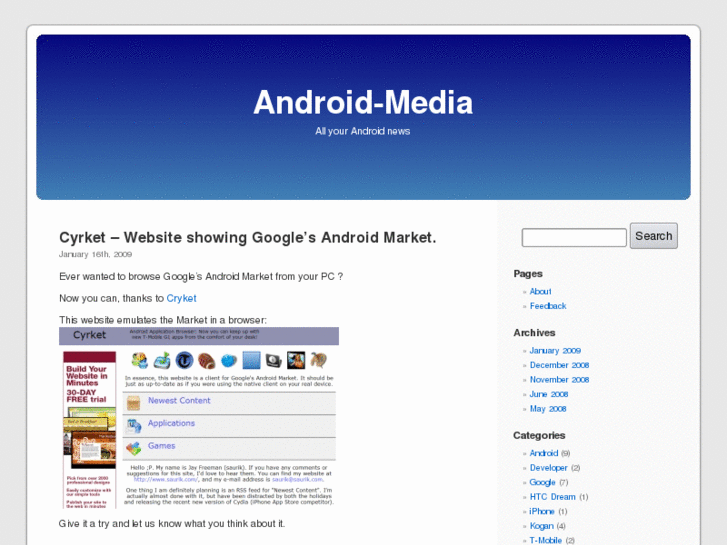Viewport: 727px width, 545px height.
Task: Select the Android category
Action: tap(544, 453)
